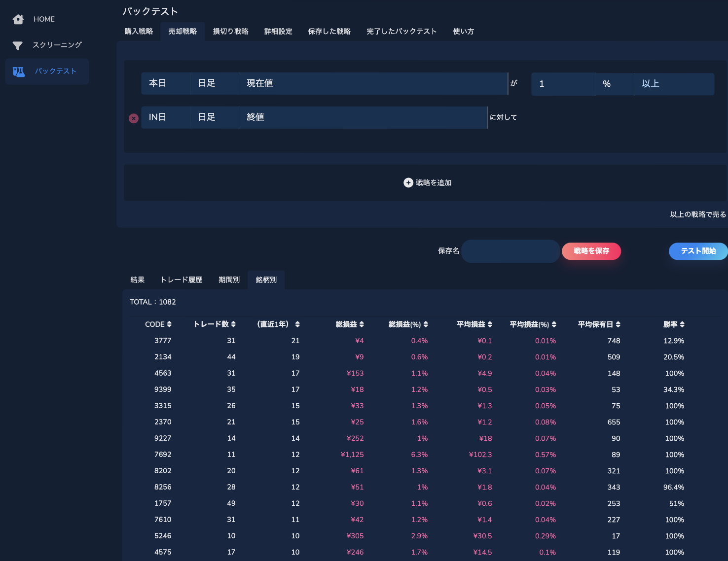Open スクリーニング in sidebar
The image size is (728, 561).
click(x=57, y=45)
